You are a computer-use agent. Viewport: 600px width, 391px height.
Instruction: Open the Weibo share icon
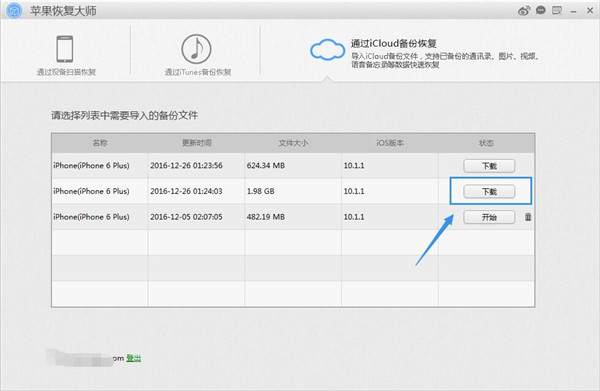pos(524,11)
